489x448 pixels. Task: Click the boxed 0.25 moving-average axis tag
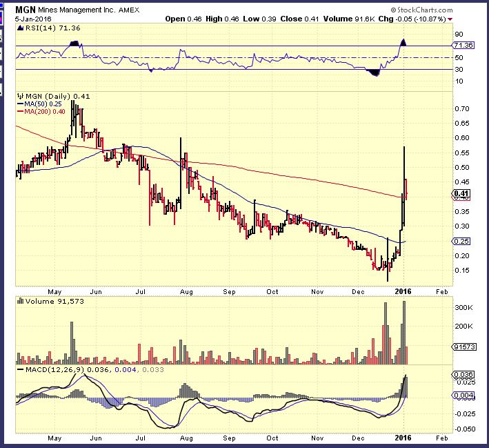click(x=461, y=242)
